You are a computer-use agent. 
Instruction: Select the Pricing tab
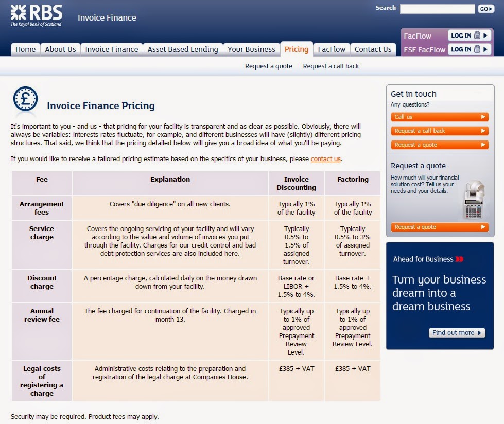[297, 49]
